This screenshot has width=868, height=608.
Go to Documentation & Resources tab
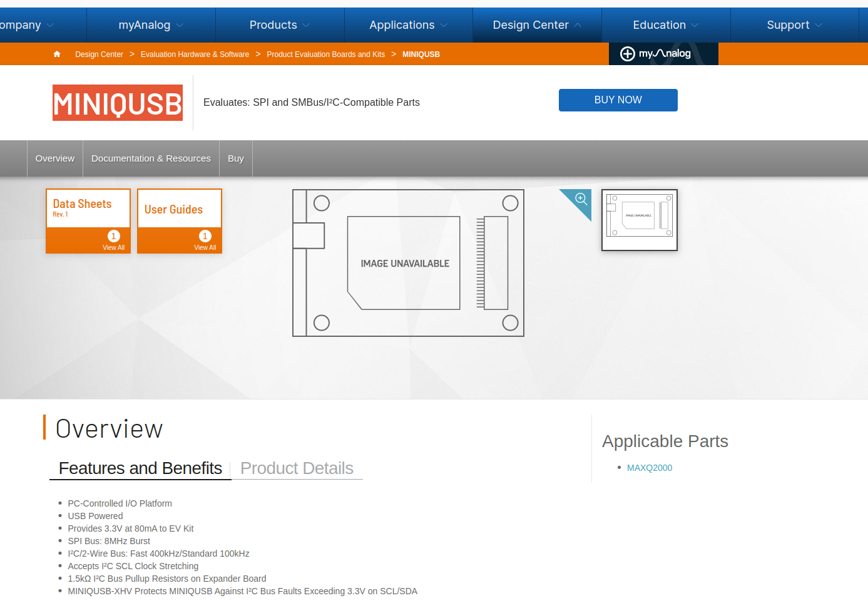pos(151,158)
